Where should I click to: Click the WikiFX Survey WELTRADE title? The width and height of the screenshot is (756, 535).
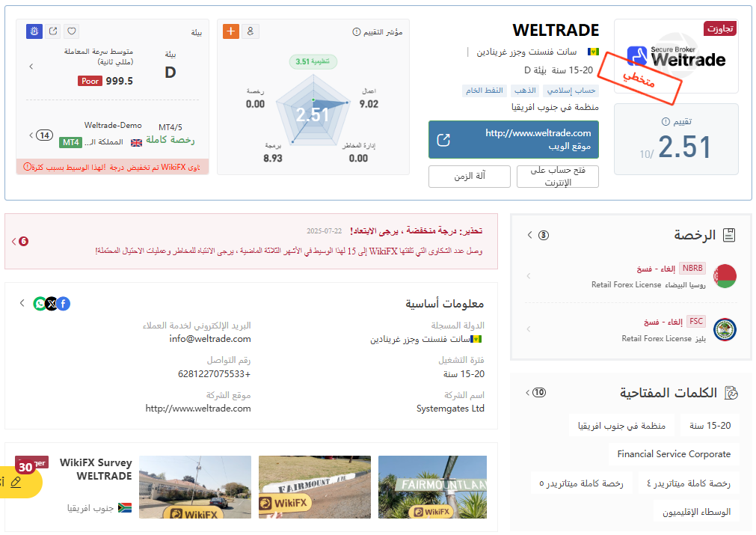pyautogui.click(x=96, y=469)
